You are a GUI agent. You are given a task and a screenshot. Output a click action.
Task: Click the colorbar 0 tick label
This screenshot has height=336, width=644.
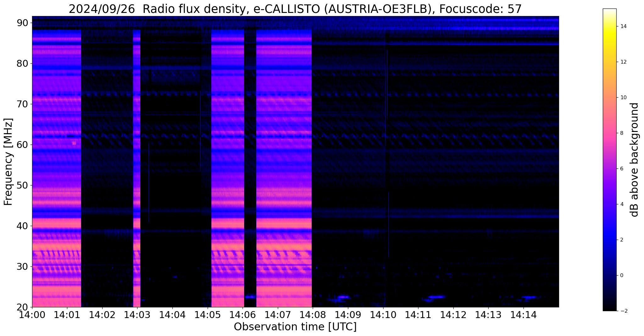coord(621,276)
